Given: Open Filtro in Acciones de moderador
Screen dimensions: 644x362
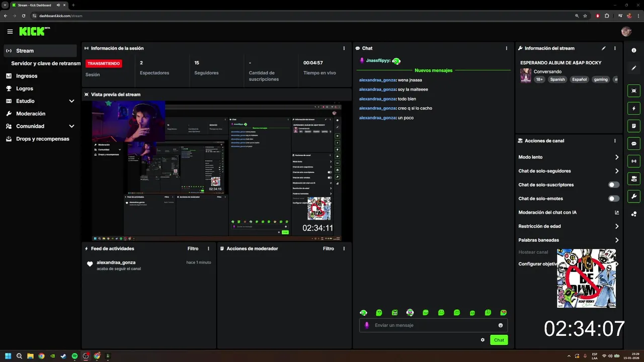Looking at the screenshot, I should point(329,248).
